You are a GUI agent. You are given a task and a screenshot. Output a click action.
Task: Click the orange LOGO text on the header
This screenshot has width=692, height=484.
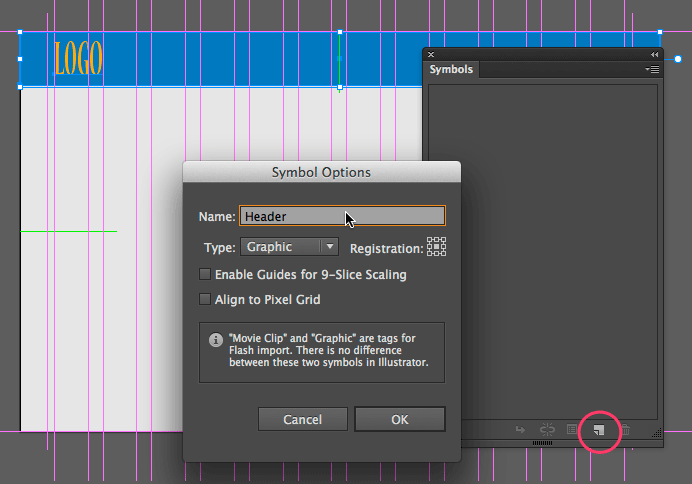pos(78,59)
